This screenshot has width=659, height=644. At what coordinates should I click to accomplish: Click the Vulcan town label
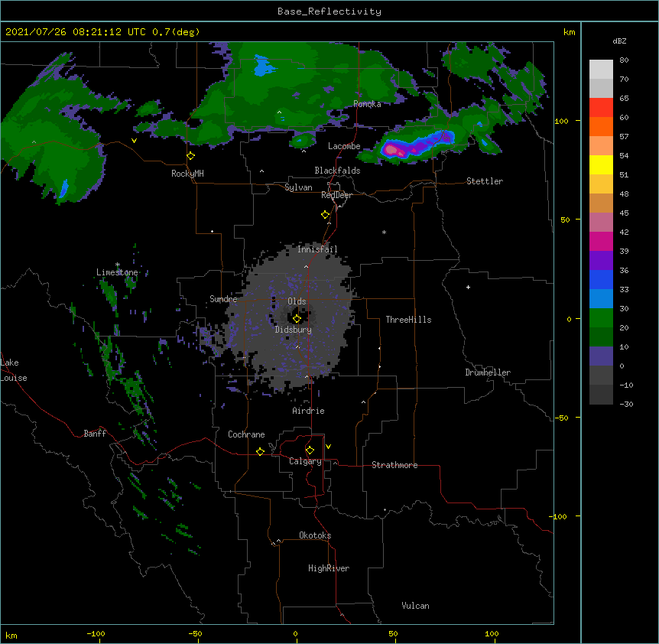click(x=415, y=606)
